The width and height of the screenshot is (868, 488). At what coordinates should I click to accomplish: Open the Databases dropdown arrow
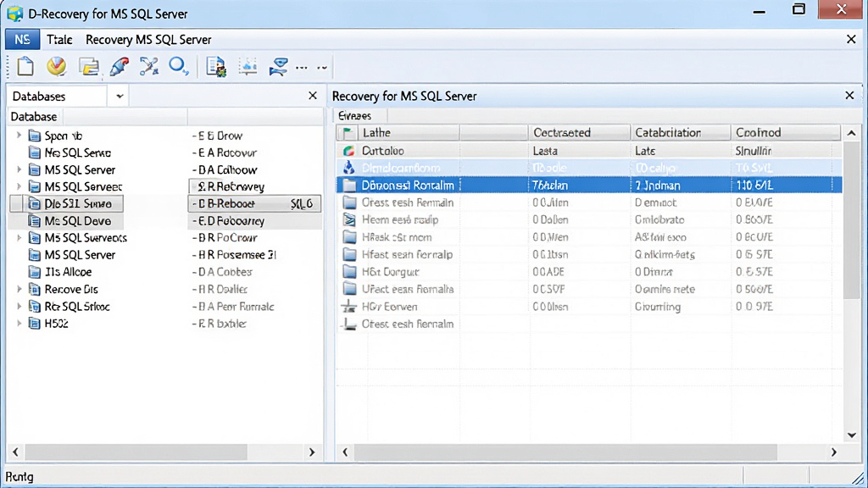tap(120, 97)
